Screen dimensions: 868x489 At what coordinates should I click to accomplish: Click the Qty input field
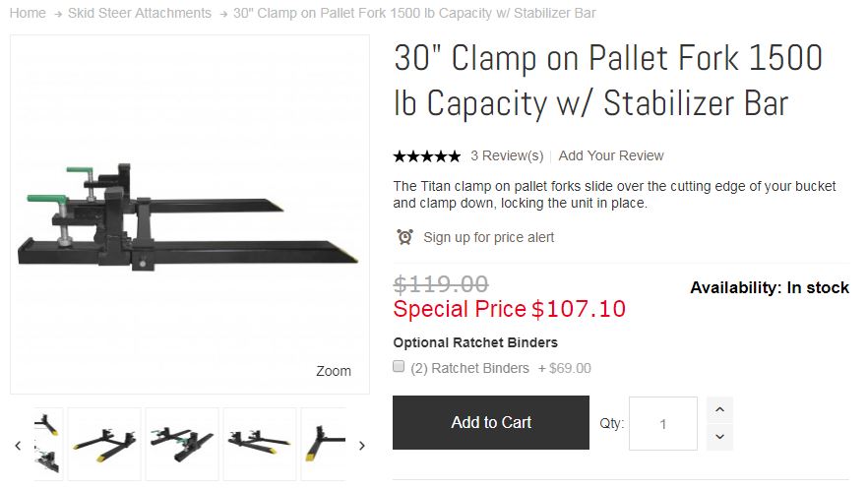click(x=663, y=424)
